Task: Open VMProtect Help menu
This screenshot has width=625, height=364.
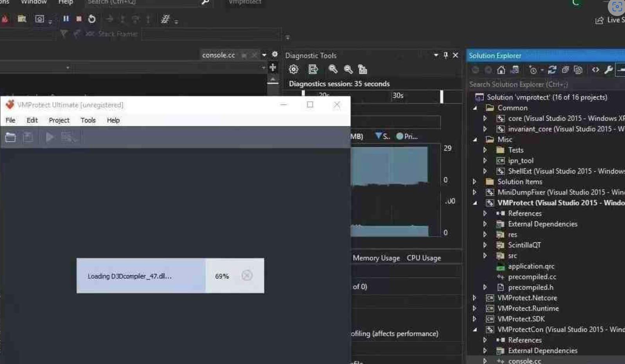Action: [113, 120]
